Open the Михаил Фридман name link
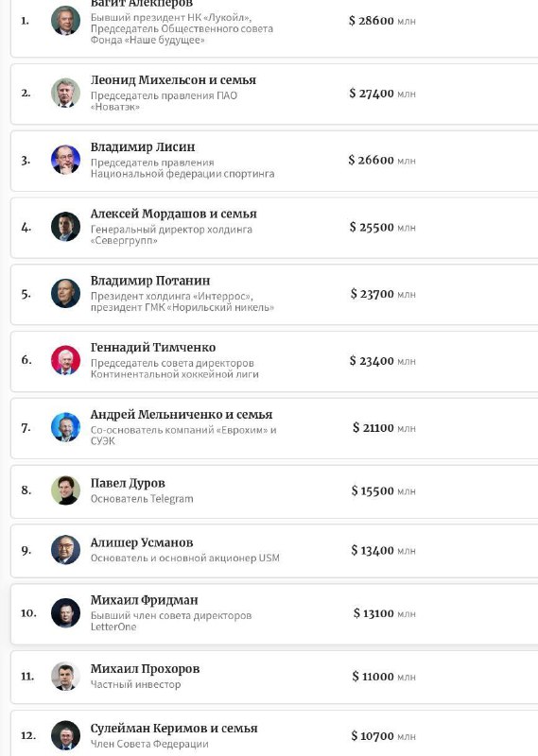Viewport: 538px width, 756px height. 145,600
